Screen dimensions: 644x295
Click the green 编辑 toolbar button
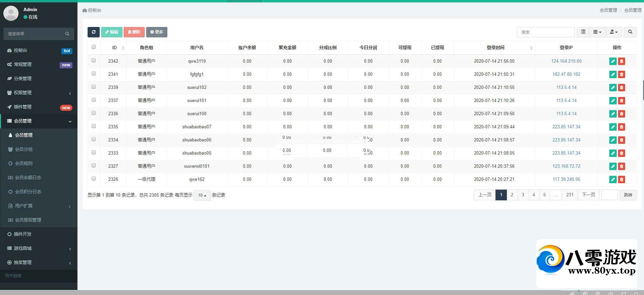(x=111, y=32)
